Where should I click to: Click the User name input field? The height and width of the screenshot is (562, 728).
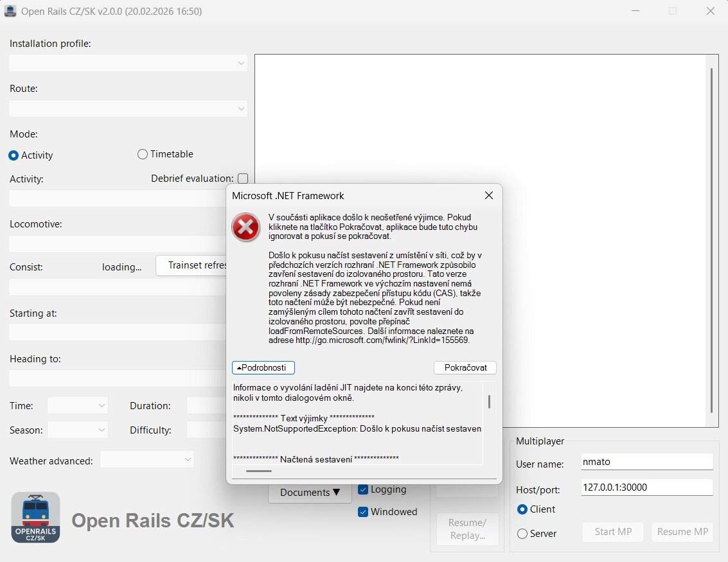pyautogui.click(x=646, y=461)
